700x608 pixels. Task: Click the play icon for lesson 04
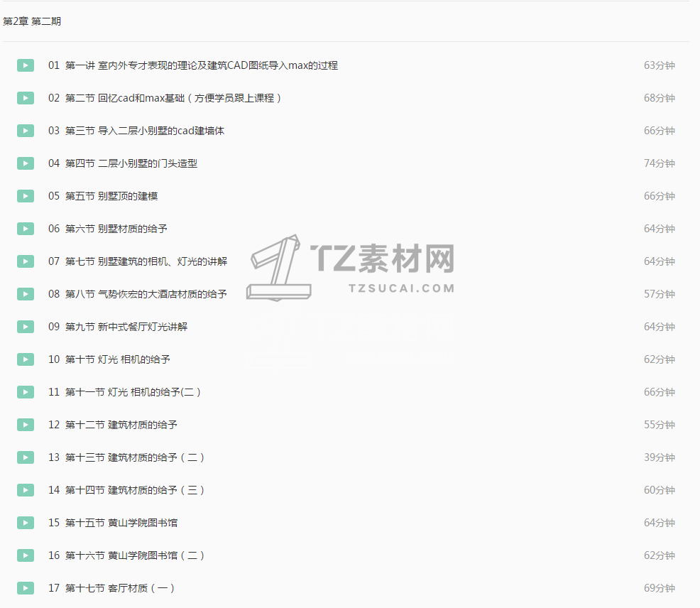pyautogui.click(x=26, y=163)
